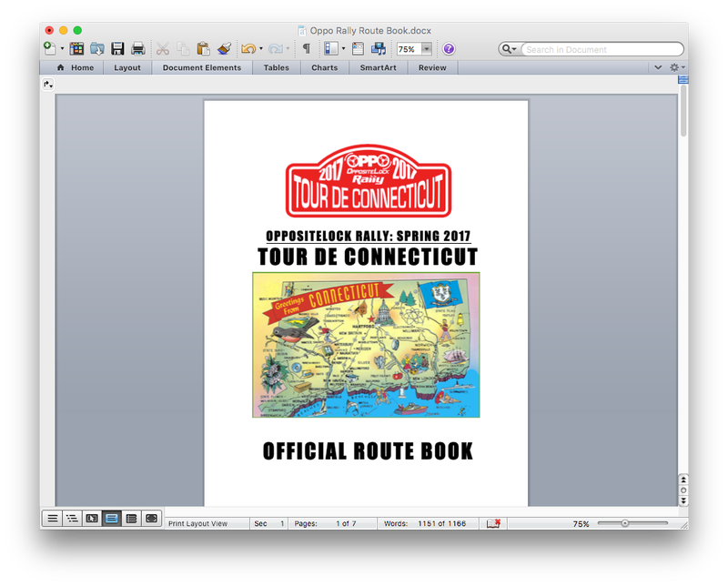Click the Search in Document field
The height and width of the screenshot is (586, 728).
coord(602,49)
